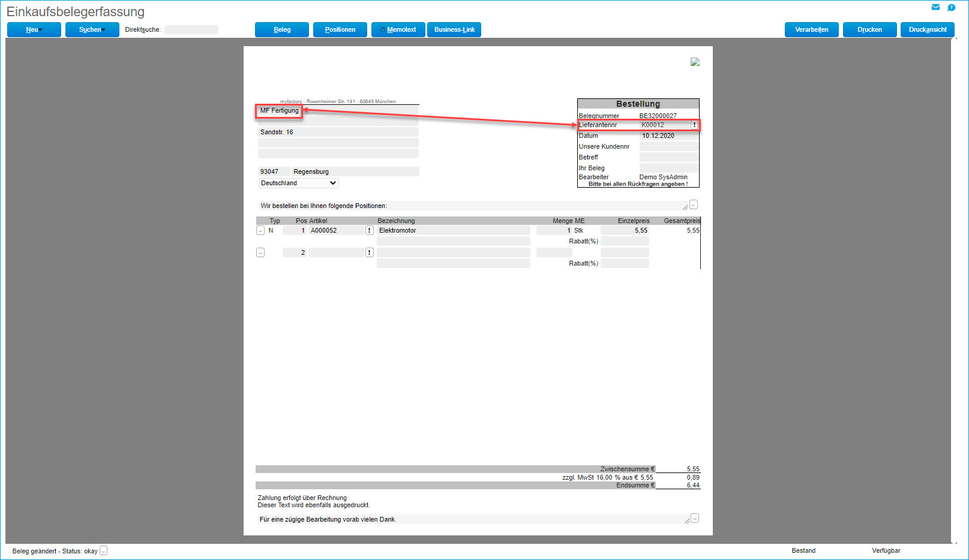The height and width of the screenshot is (560, 969).
Task: Open the Druckansicht print preview
Action: 927,29
